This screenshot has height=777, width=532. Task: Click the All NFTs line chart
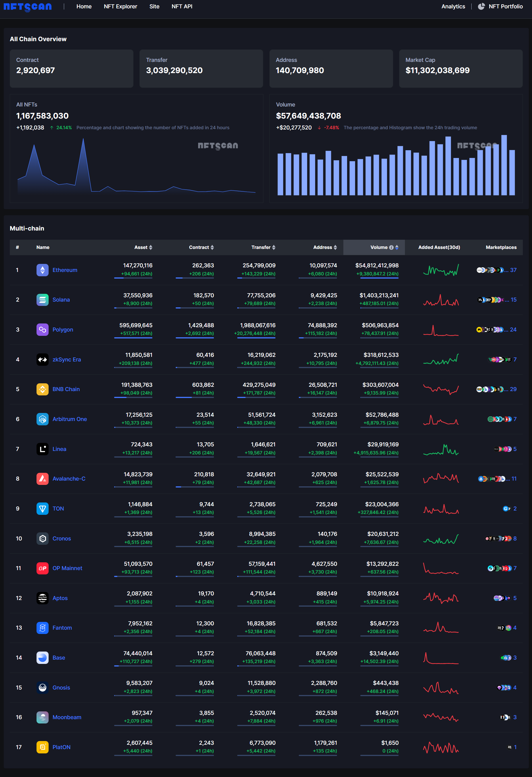point(136,165)
